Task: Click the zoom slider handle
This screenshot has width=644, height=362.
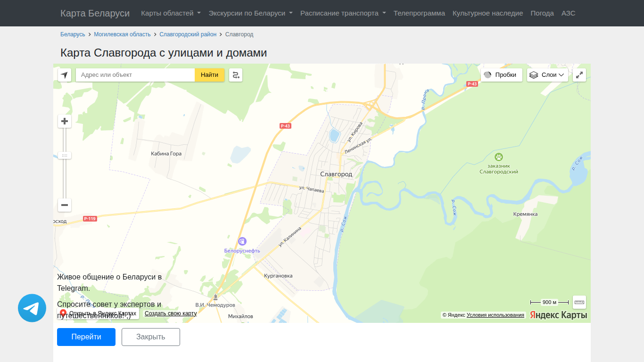Action: (x=65, y=156)
